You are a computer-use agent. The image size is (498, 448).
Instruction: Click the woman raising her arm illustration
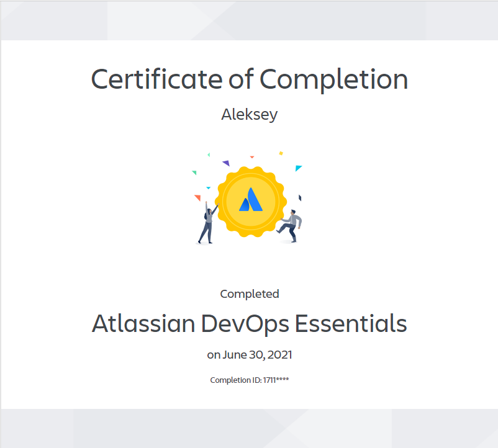(208, 223)
